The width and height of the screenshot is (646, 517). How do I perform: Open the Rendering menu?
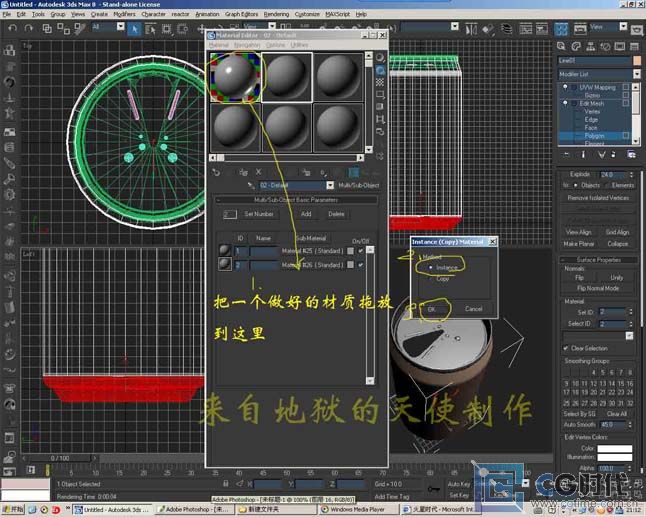(x=276, y=14)
